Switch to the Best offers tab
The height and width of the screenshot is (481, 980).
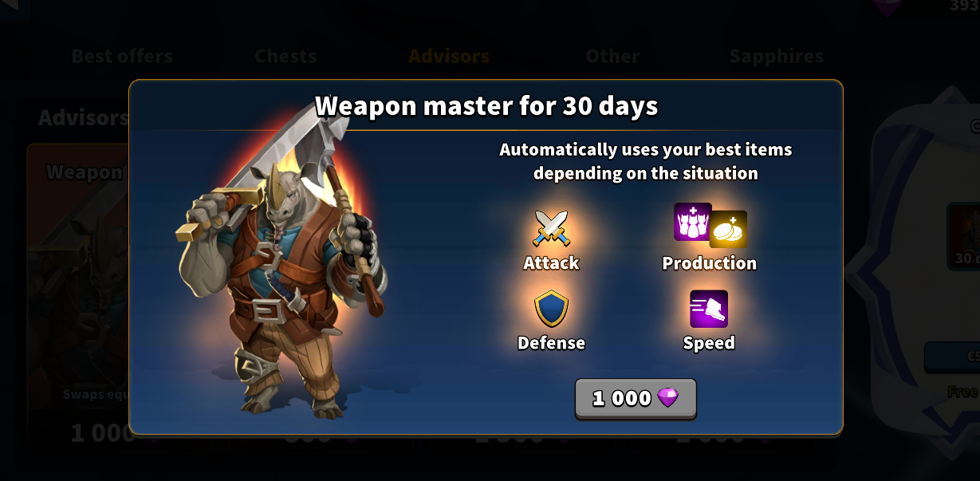pyautogui.click(x=122, y=57)
